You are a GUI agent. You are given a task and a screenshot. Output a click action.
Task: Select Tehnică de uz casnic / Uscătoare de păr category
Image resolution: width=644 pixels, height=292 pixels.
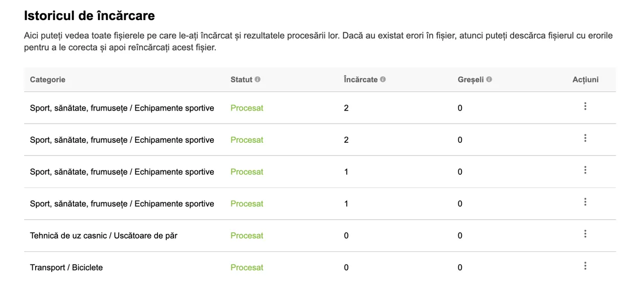[104, 236]
